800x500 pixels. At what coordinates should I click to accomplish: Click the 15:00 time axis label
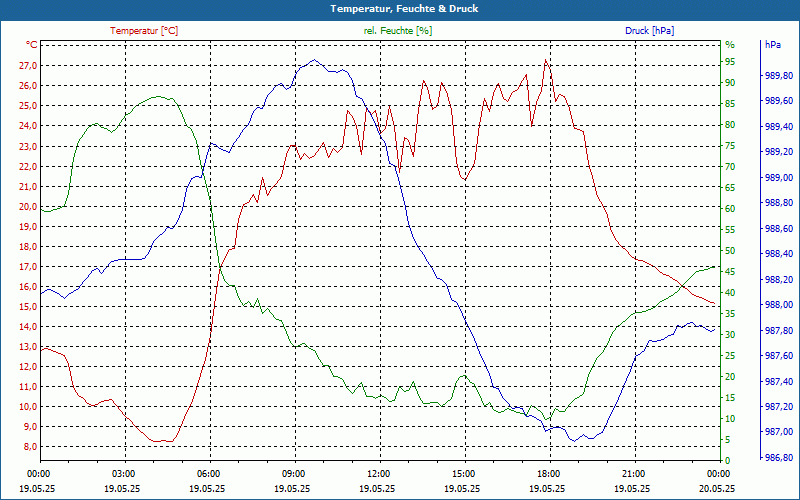pos(463,473)
